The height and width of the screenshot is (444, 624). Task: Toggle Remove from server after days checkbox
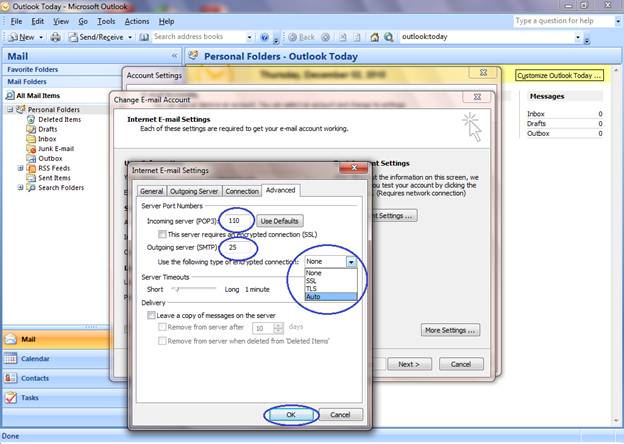162,327
